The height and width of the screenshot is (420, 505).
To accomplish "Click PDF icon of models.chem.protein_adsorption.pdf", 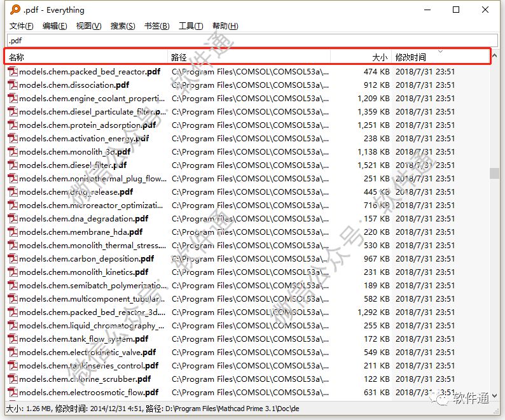I will pyautogui.click(x=13, y=125).
